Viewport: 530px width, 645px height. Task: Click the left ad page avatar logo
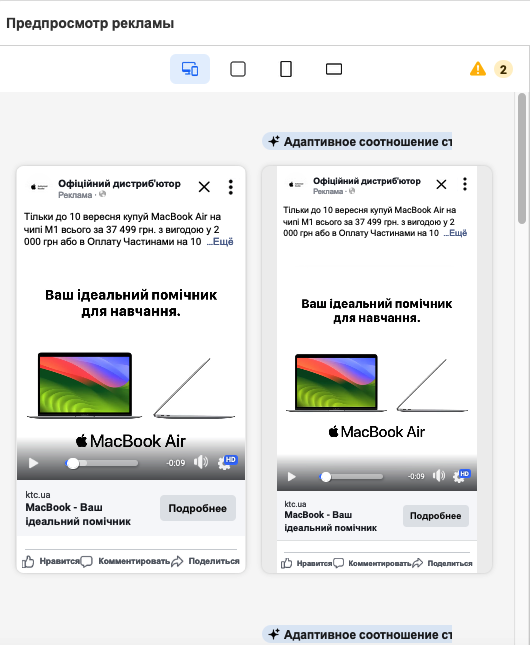pyautogui.click(x=39, y=187)
